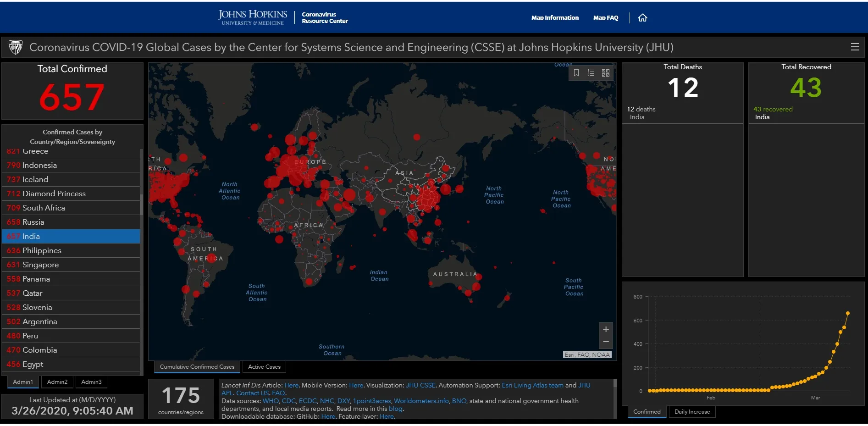Click the Coronavirus Resource Center title
Screen dimensions: 868x426
325,17
